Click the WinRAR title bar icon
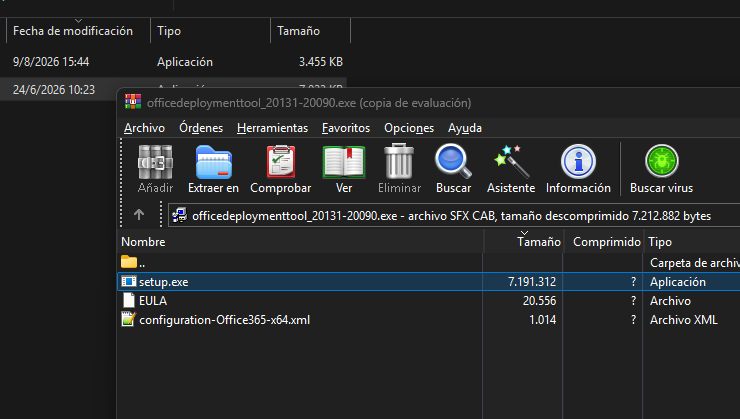 pos(133,102)
